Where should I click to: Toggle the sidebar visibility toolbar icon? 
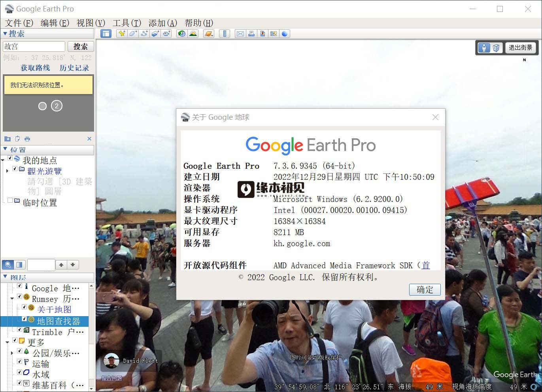click(106, 34)
